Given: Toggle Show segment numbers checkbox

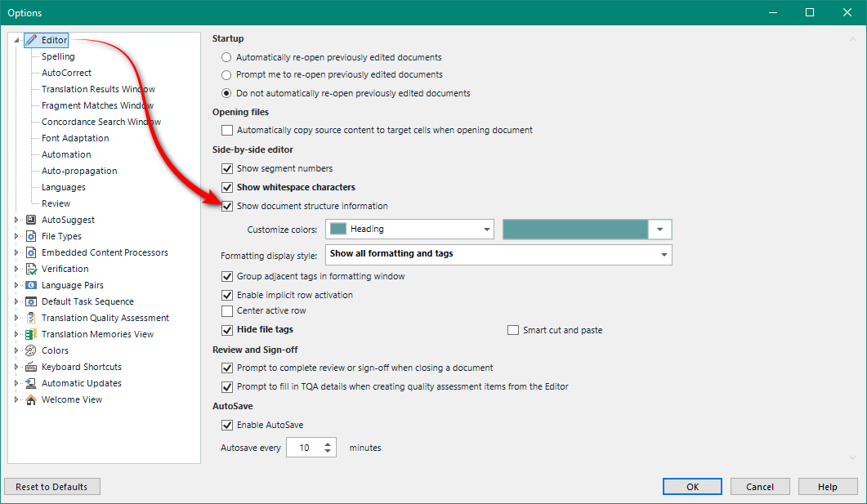Looking at the screenshot, I should tap(226, 168).
